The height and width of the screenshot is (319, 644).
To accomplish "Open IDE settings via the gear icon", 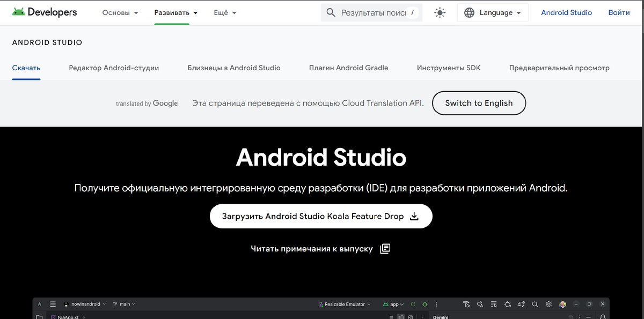I will 548,304.
